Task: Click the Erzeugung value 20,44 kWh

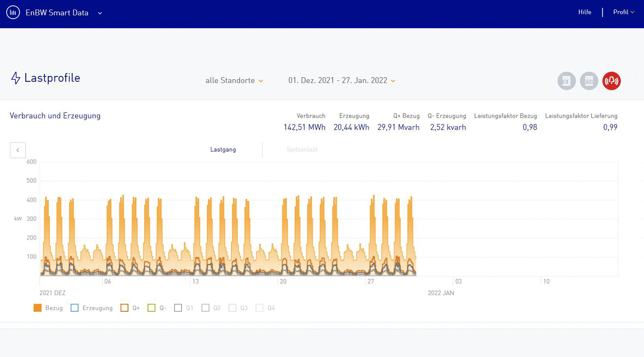Action: 351,127
